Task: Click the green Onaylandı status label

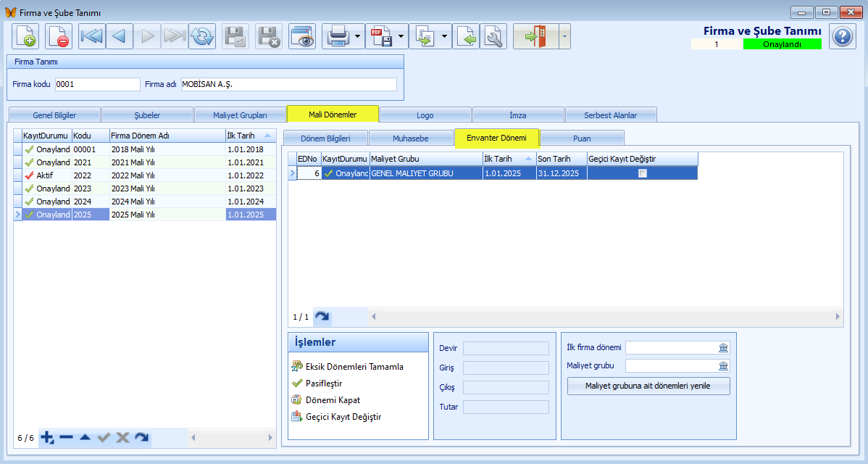Action: (783, 44)
